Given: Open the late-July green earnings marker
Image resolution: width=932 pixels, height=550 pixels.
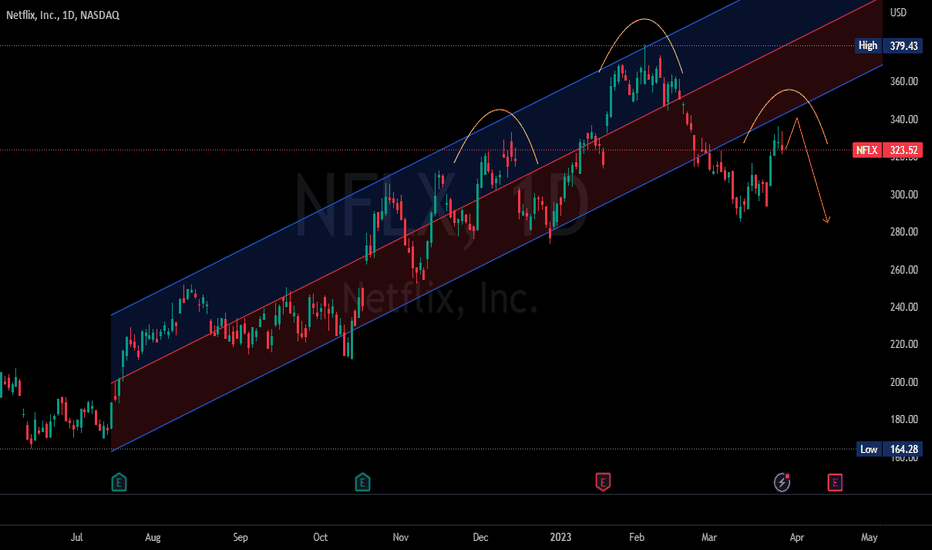Looking at the screenshot, I should coord(119,482).
